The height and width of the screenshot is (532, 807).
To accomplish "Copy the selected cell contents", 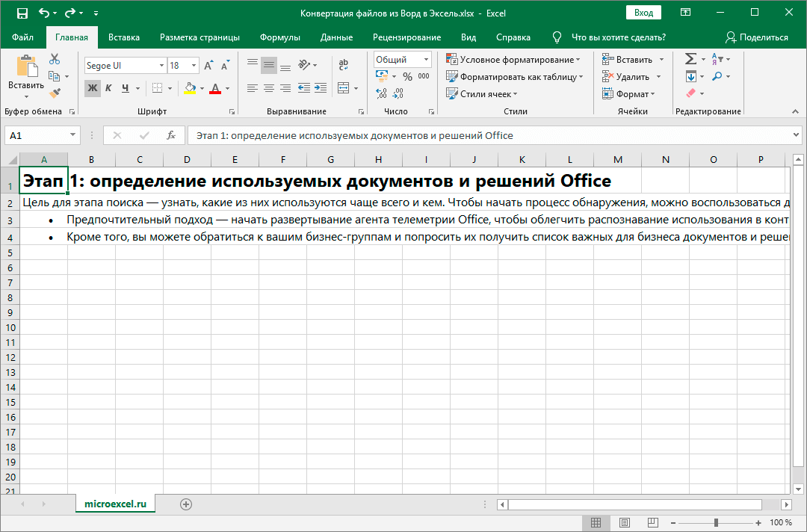I will point(54,76).
